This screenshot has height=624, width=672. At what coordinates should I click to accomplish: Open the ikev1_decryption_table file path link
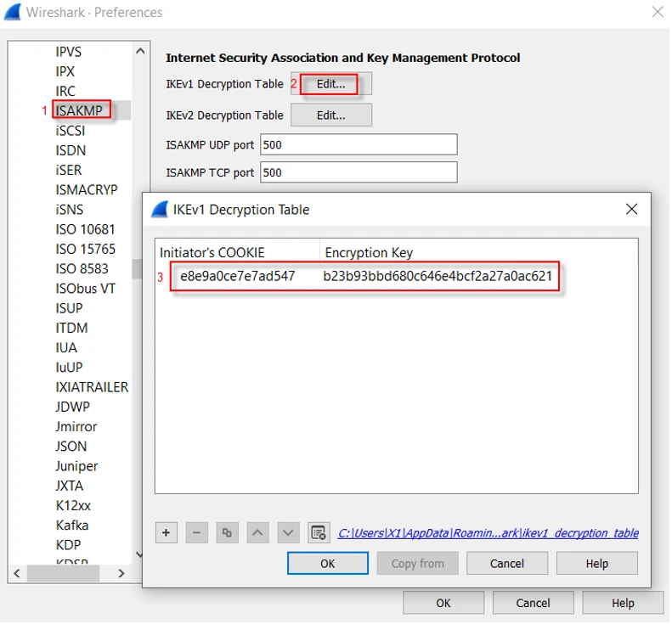(x=488, y=533)
